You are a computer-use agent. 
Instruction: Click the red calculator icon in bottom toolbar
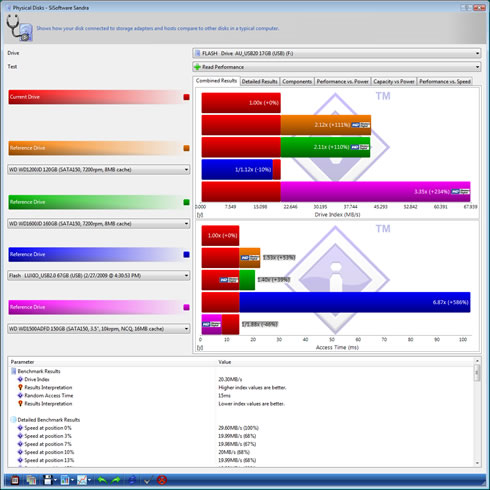[15, 480]
